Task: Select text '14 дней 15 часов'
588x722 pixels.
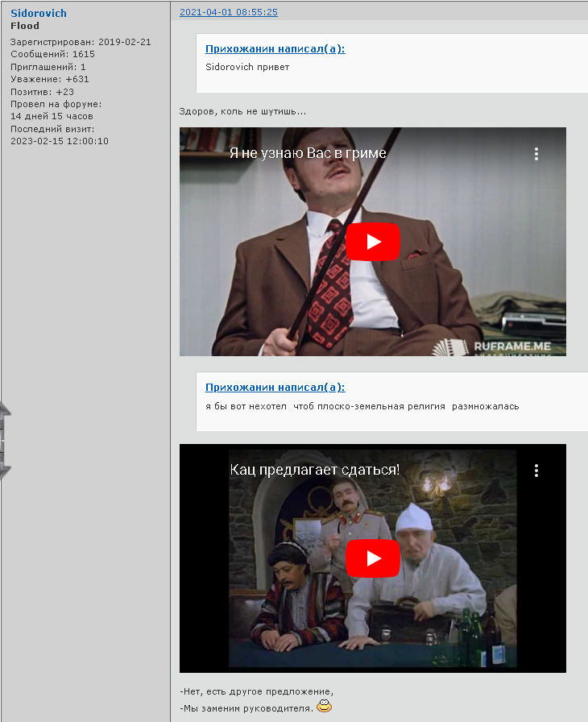Action: point(52,116)
